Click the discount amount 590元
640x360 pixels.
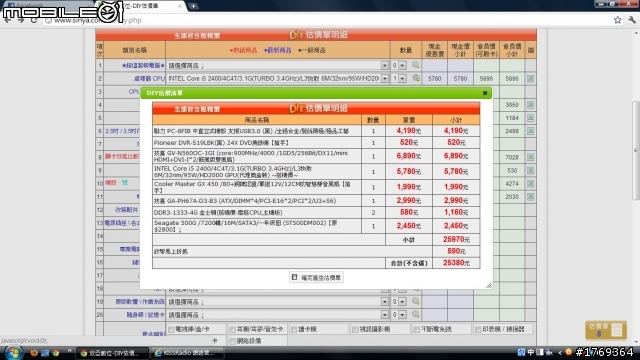pos(456,251)
